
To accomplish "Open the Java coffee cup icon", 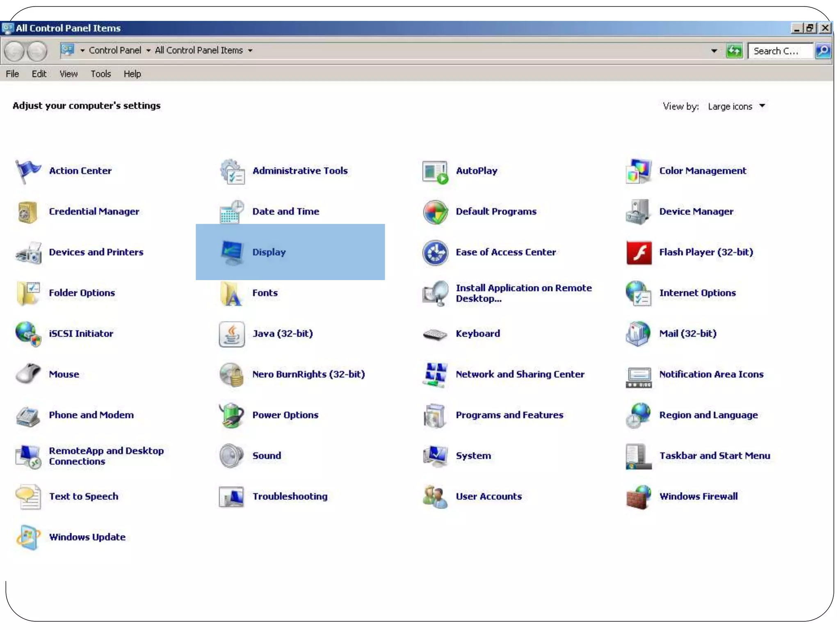I will click(x=232, y=334).
